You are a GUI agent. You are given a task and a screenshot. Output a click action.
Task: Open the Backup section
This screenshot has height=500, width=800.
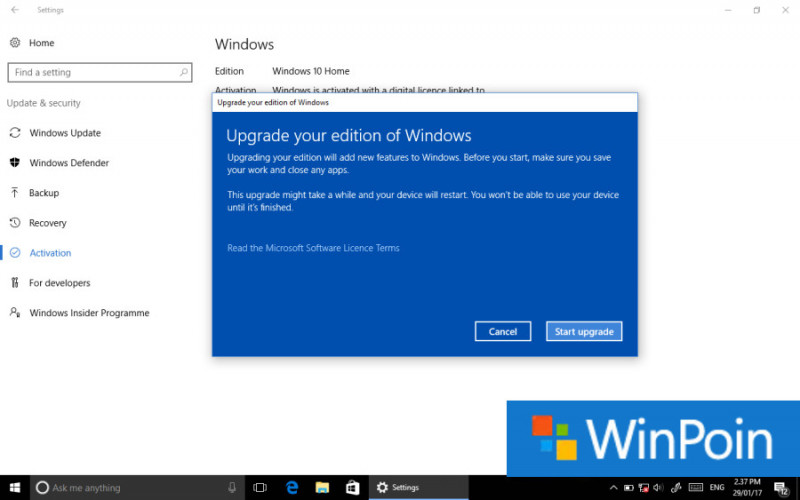pyautogui.click(x=44, y=193)
